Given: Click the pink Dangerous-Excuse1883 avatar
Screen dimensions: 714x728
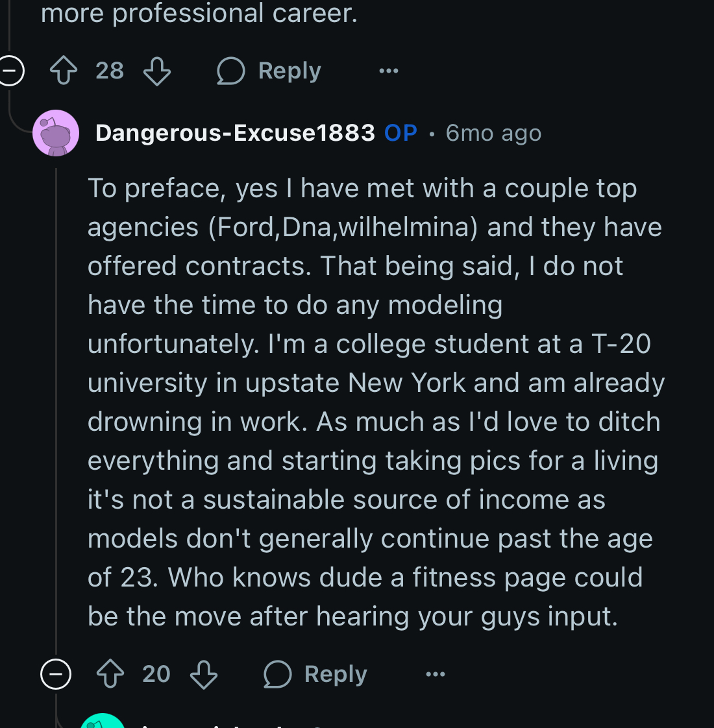Looking at the screenshot, I should click(56, 133).
